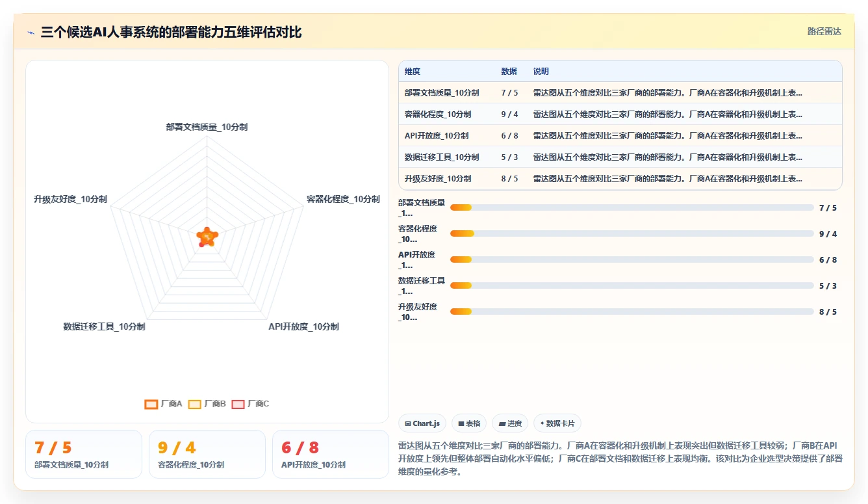Click the 5 / 3 table cell
Viewport: 868px width, 504px height.
pos(509,157)
